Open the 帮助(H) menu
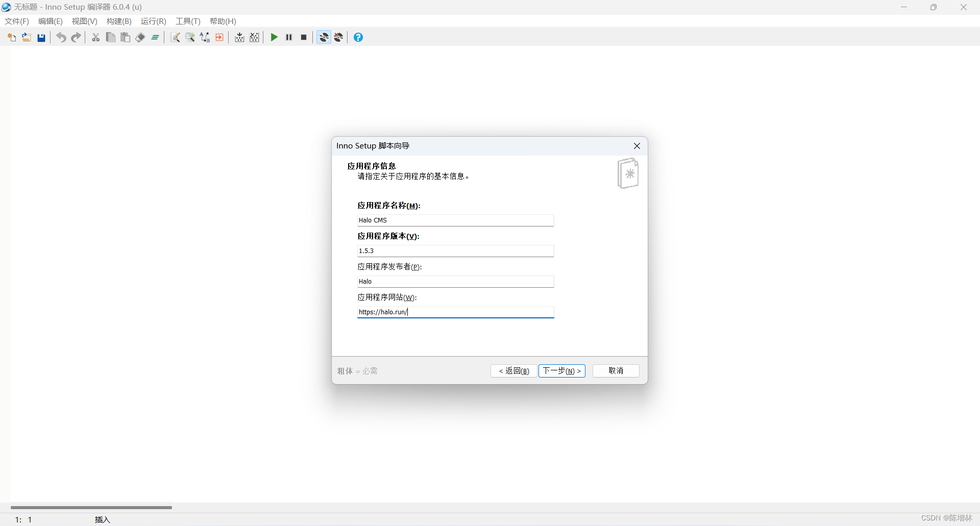Image resolution: width=980 pixels, height=526 pixels. [x=223, y=21]
